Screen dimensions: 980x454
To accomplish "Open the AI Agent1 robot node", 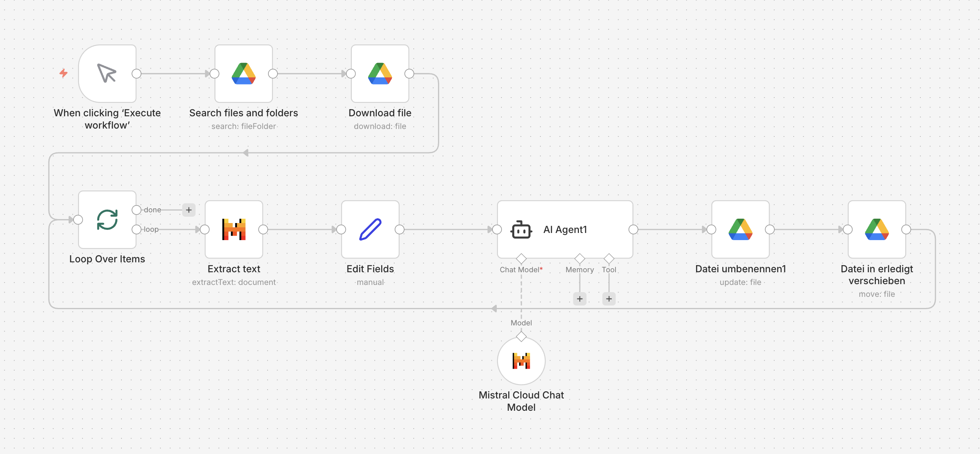I will click(564, 229).
